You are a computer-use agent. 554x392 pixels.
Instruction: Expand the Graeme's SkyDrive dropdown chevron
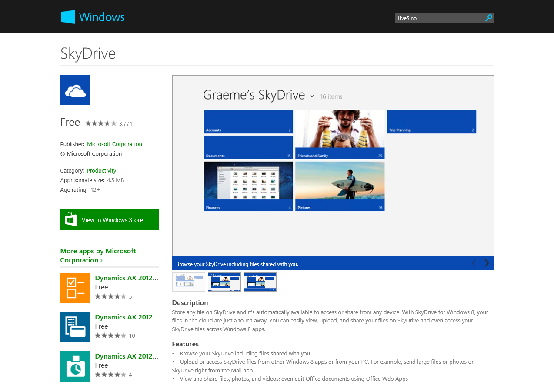(312, 96)
